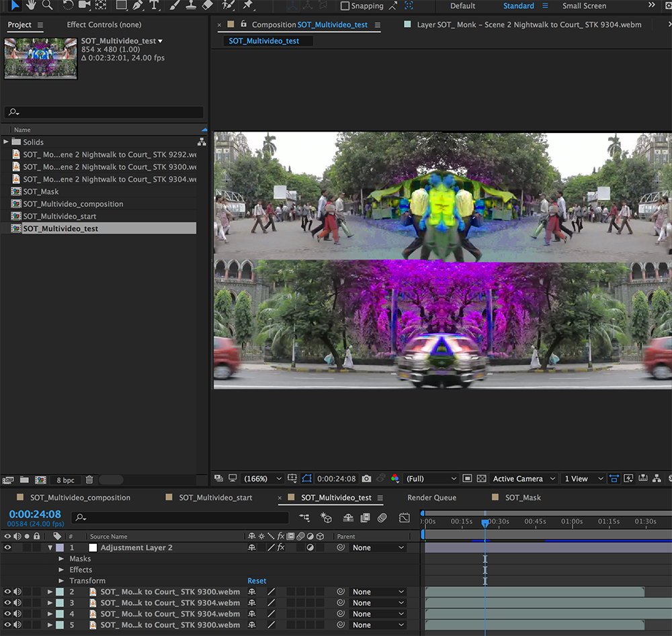Toggle transparency grid in the viewer
This screenshot has width=672, height=636.
(x=481, y=479)
